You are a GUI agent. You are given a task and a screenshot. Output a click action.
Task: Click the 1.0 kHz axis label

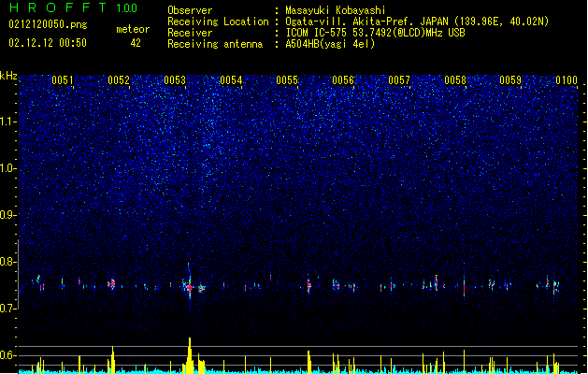7,168
